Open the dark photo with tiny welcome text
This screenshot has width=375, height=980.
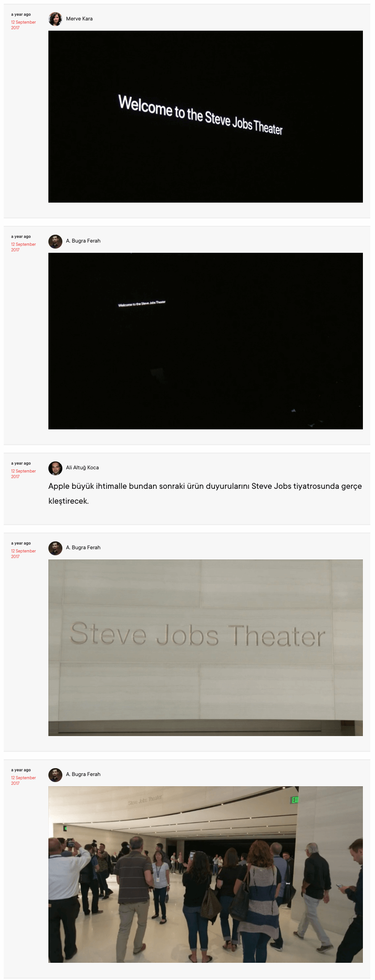coord(206,341)
